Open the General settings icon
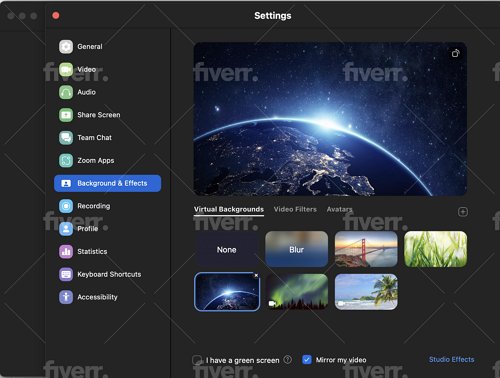The image size is (500, 378). pos(66,47)
